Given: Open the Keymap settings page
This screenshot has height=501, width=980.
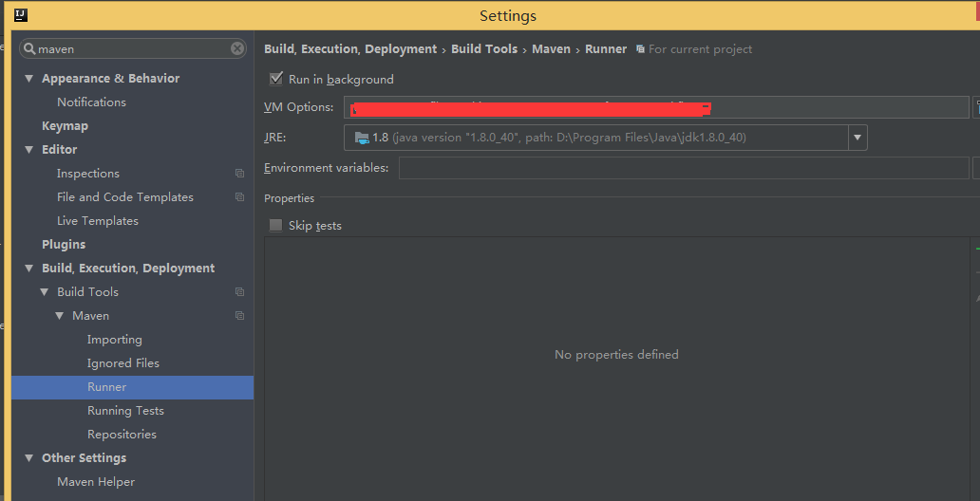Looking at the screenshot, I should [x=65, y=125].
